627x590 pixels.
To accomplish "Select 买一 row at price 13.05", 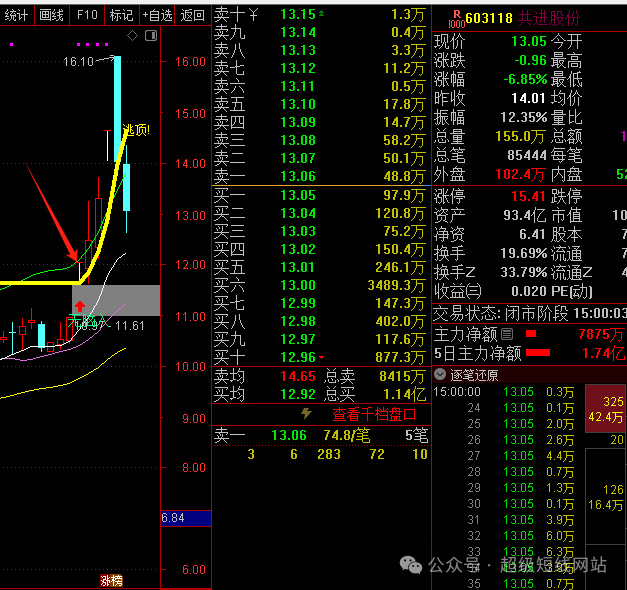I will pos(321,195).
